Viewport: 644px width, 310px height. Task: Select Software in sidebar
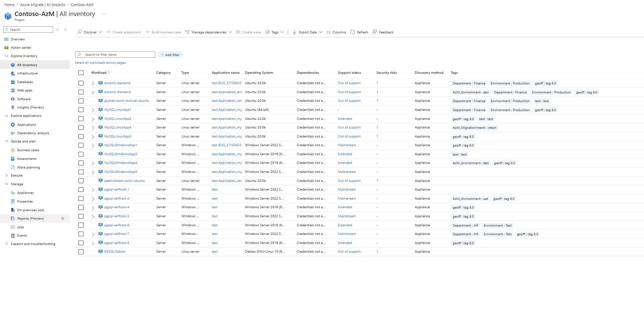24,99
